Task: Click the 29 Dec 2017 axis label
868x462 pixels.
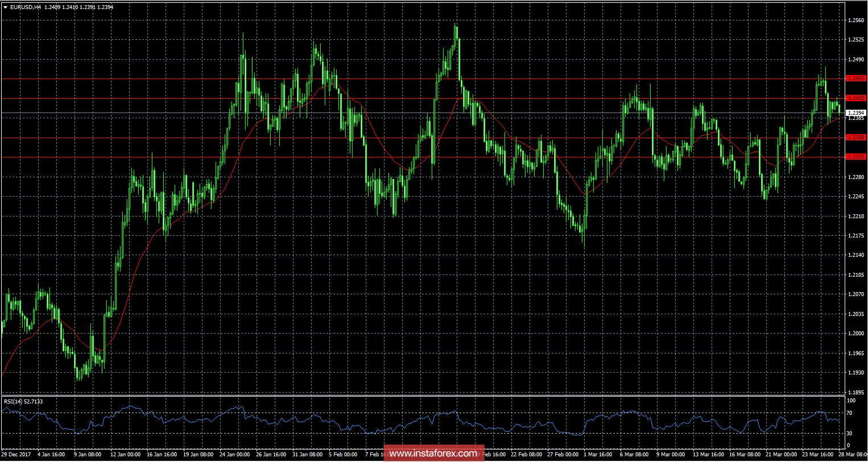Action: coord(16,455)
